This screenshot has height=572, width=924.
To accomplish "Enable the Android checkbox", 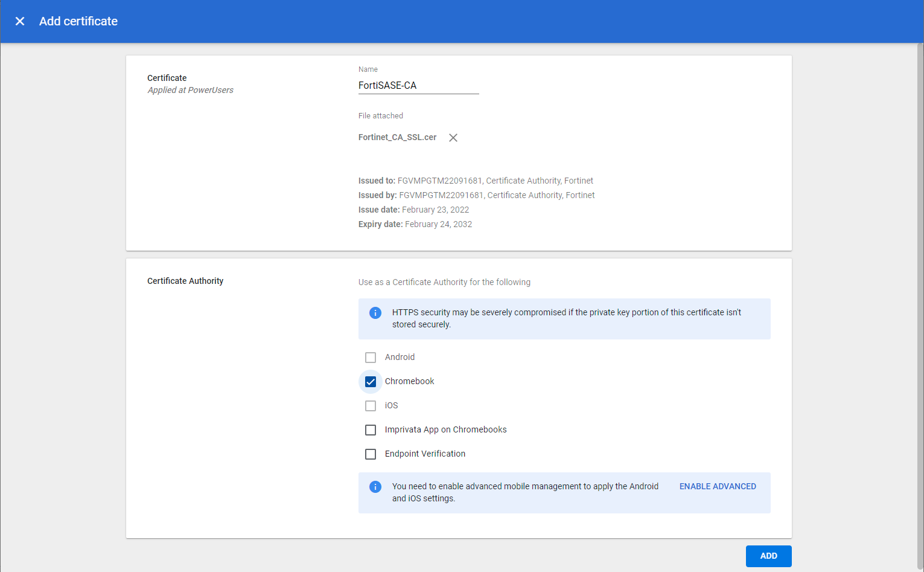I will [371, 358].
